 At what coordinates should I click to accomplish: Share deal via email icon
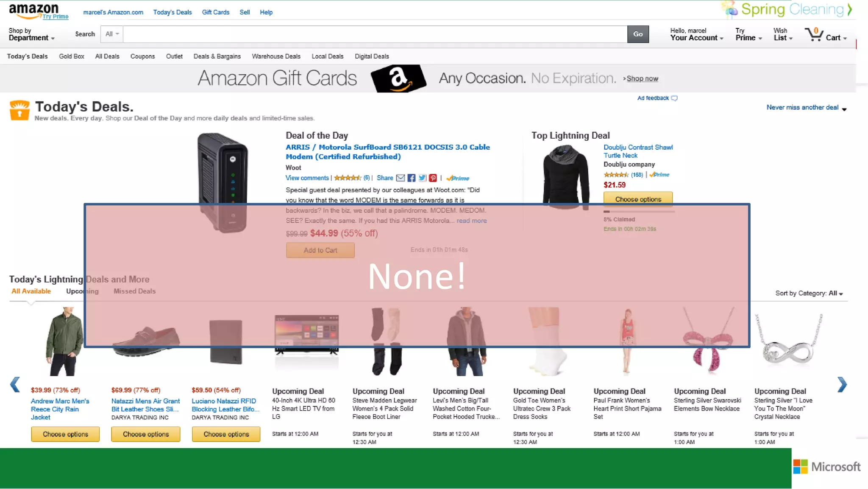coord(401,178)
